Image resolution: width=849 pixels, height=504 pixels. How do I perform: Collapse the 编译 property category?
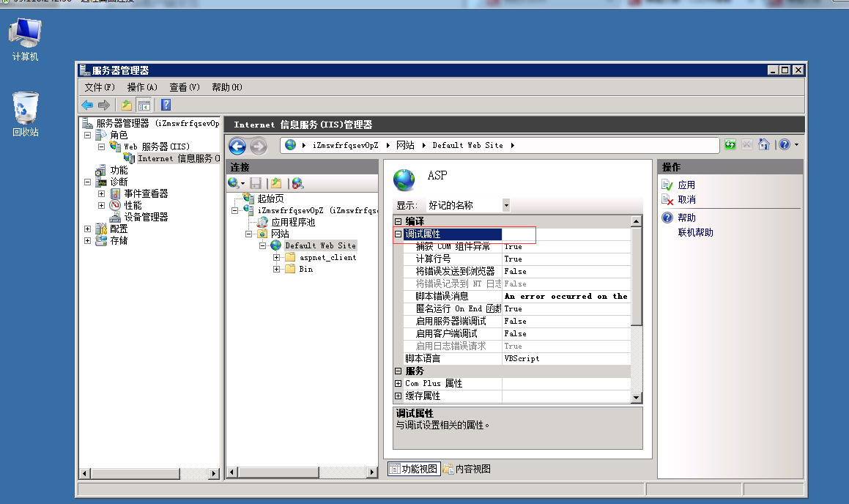click(x=398, y=221)
